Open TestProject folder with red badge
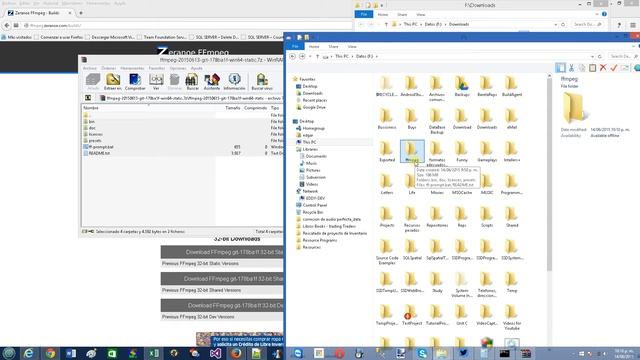The height and width of the screenshot is (360, 640). (x=411, y=315)
